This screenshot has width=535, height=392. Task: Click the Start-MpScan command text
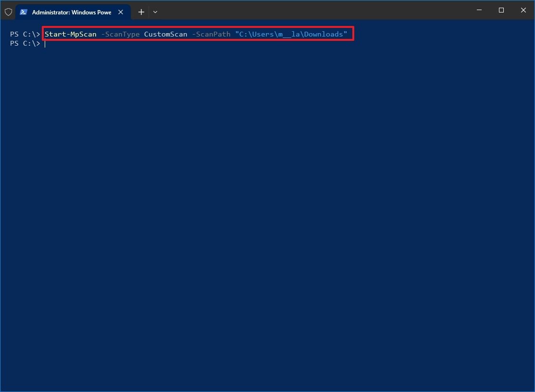[70, 34]
